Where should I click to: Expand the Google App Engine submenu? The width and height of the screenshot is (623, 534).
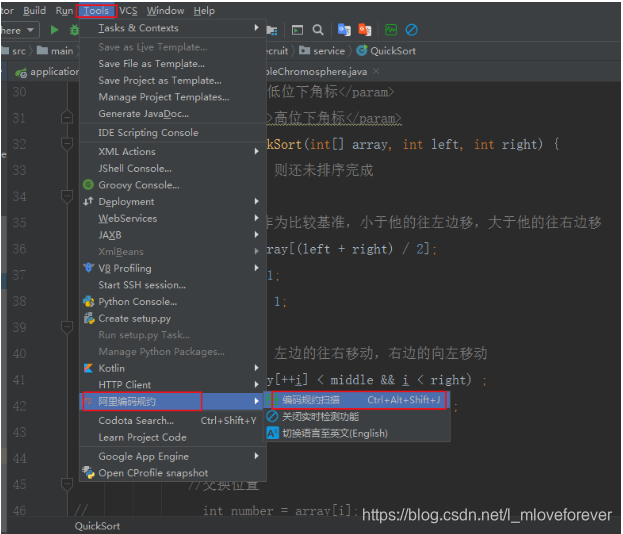coord(173,456)
